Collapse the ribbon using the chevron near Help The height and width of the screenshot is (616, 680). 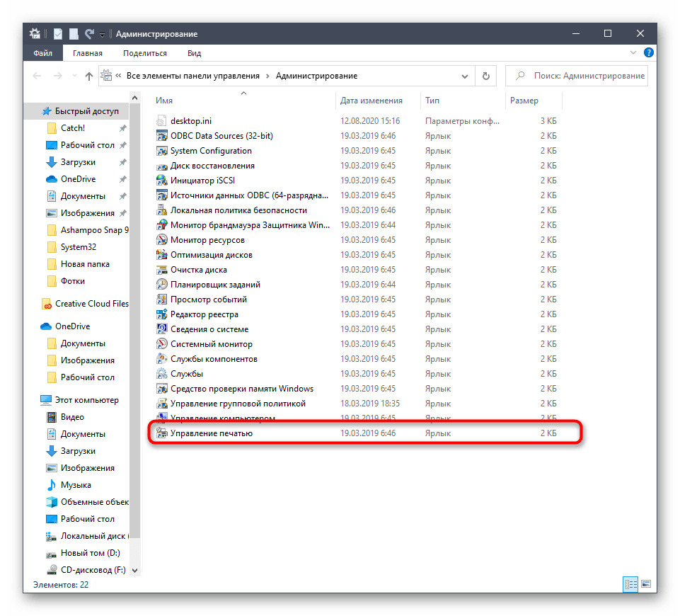633,52
